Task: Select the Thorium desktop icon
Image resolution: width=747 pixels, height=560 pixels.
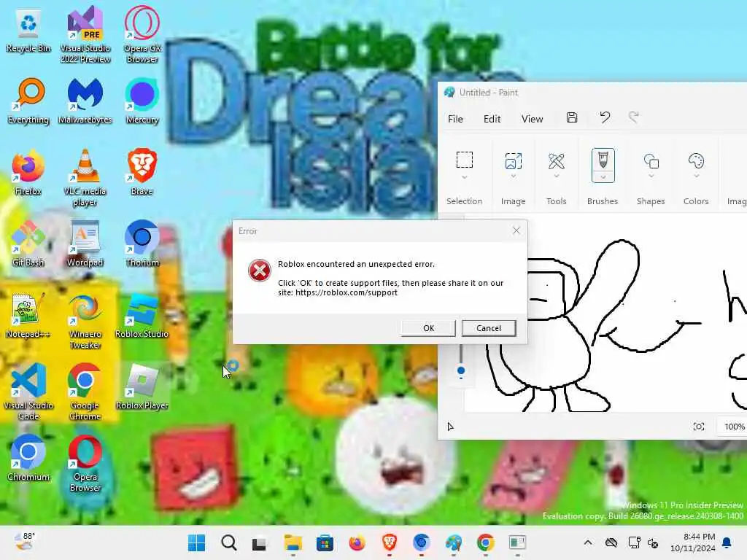Action: pyautogui.click(x=142, y=244)
